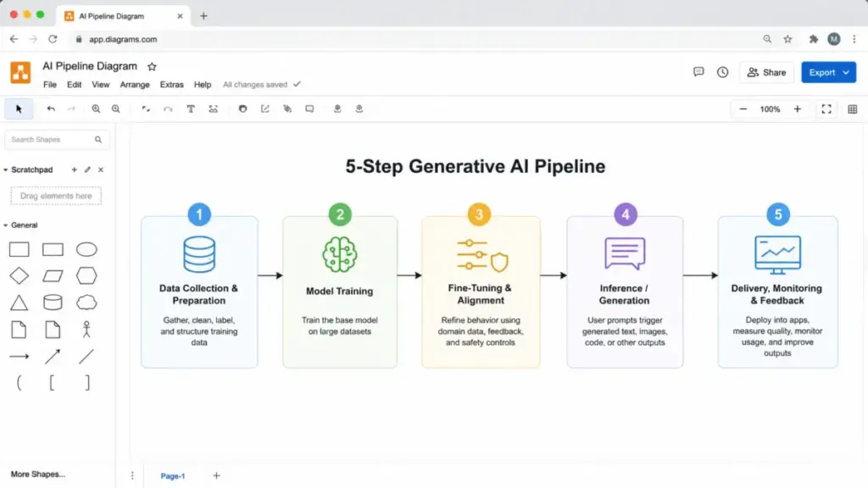Click the rectangle container toolbar icon

tap(309, 109)
